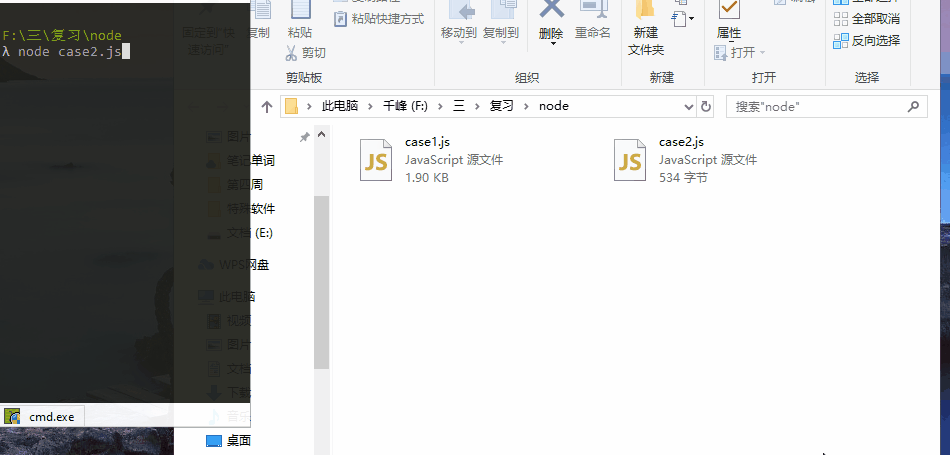Click the 三 folder in the breadcrumb

click(459, 106)
